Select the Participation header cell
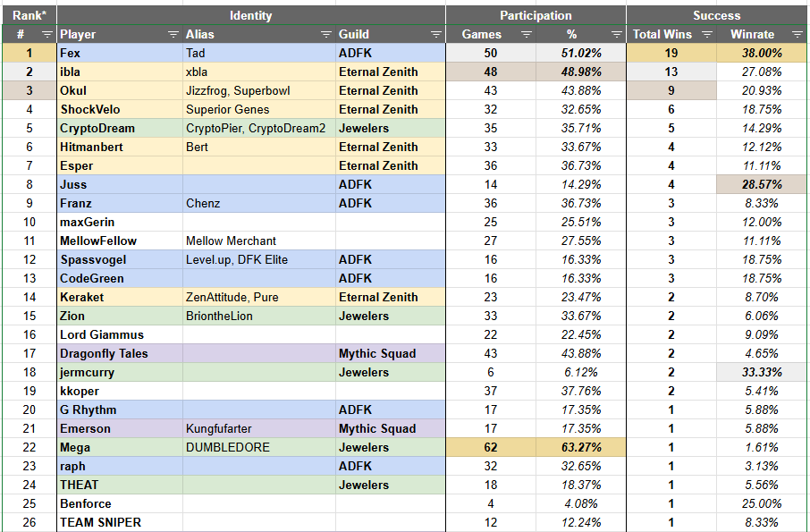Image resolution: width=810 pixels, height=532 pixels. 536,15
